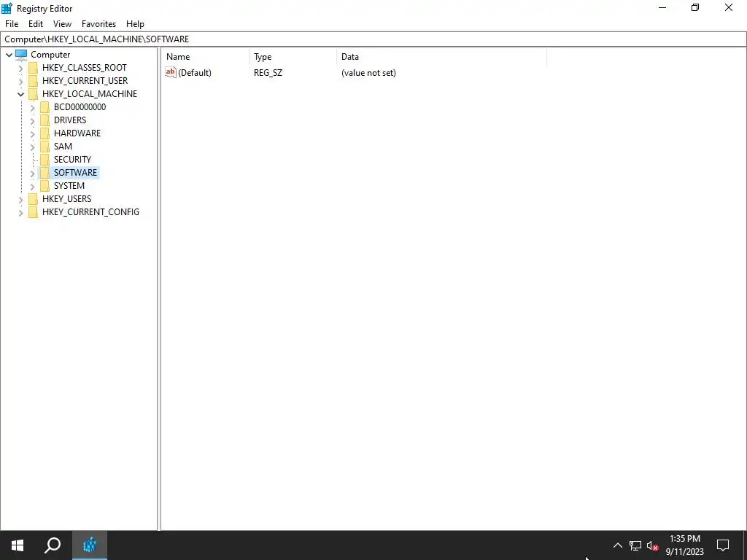
Task: Select the DRIVERS key label
Action: pos(70,120)
